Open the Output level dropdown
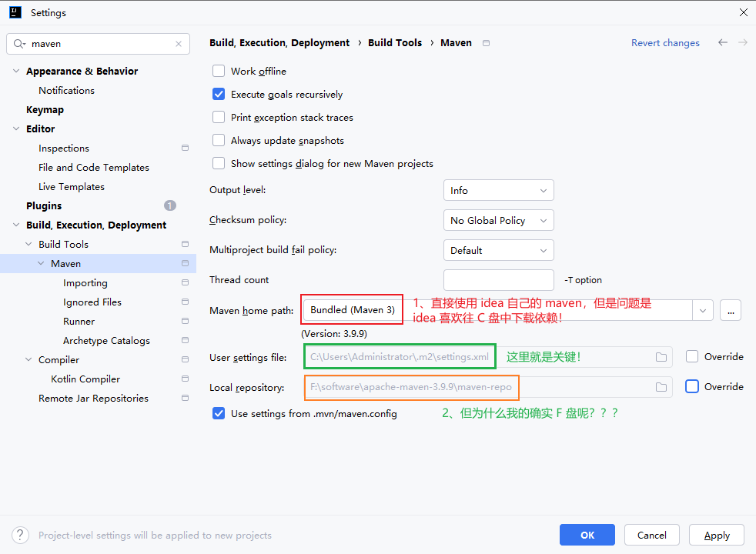Screen dimensions: 756x554 pos(499,190)
